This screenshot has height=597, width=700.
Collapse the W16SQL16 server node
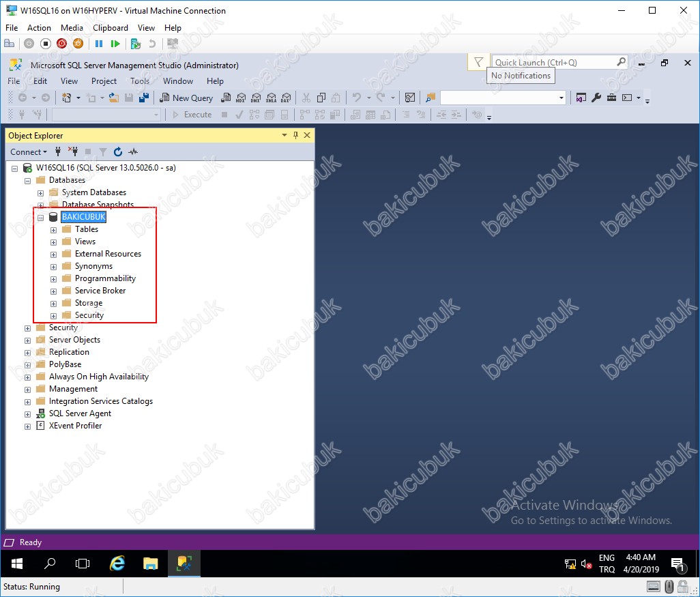(x=15, y=169)
